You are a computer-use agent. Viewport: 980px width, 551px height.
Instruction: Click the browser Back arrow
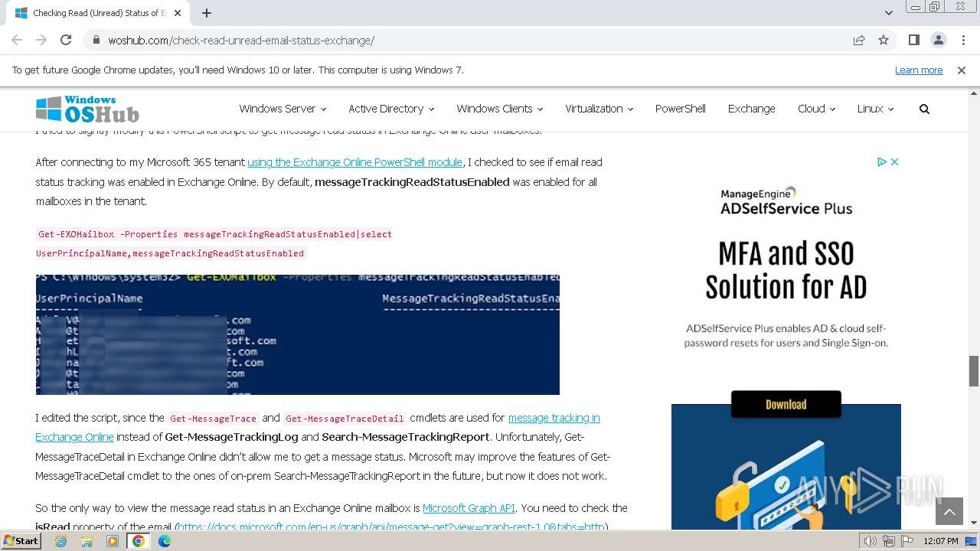[17, 40]
